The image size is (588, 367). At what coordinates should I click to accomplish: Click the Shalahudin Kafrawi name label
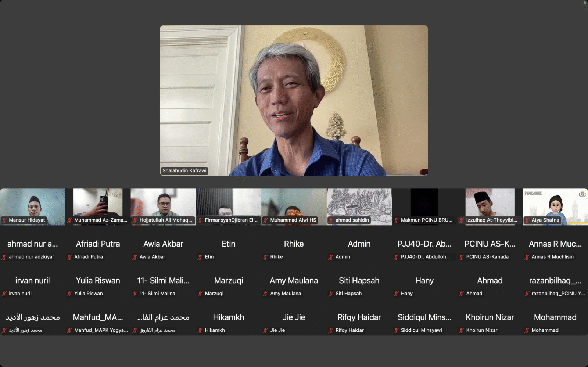tap(184, 171)
